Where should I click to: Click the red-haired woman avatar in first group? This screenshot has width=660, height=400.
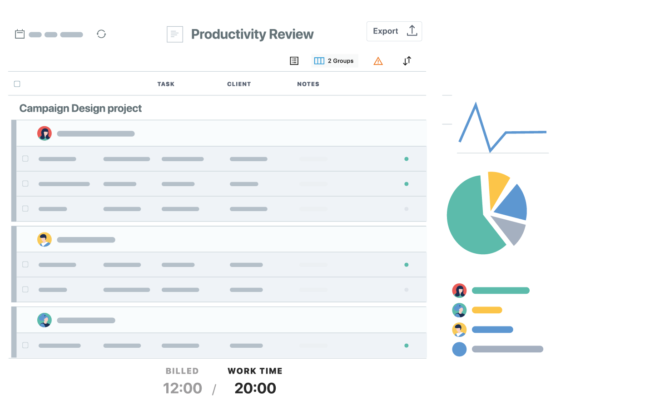coord(45,133)
